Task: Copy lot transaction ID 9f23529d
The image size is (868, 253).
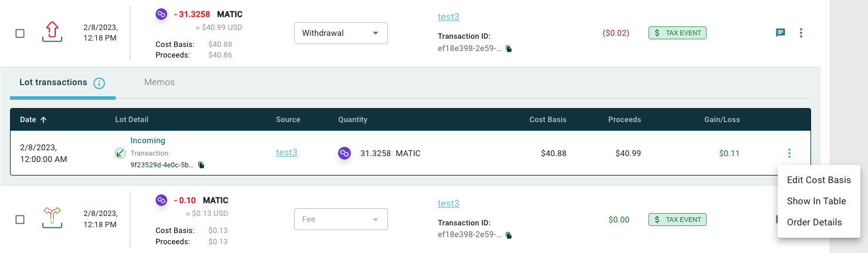Action: point(201,165)
